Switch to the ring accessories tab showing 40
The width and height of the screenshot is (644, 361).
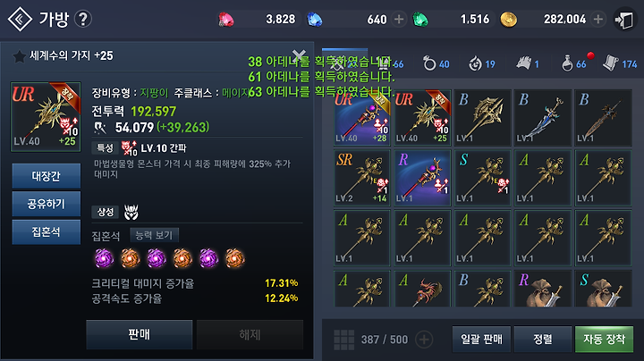(436, 64)
